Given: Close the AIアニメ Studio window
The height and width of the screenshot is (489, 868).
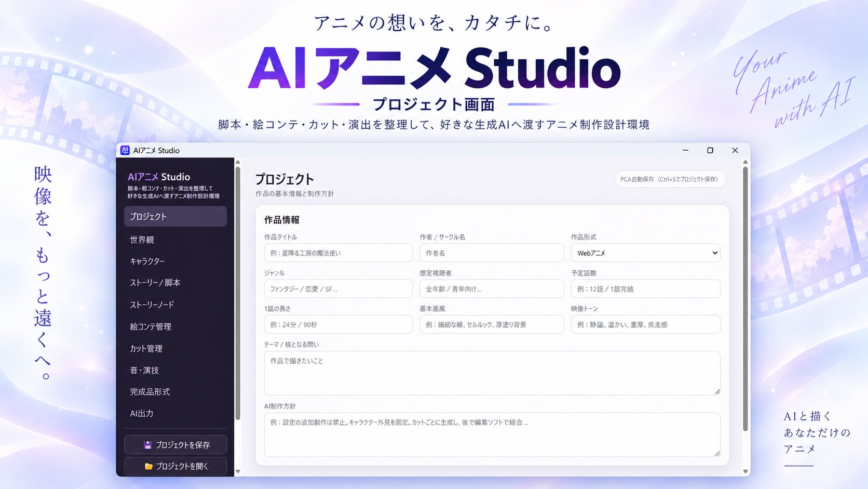Looking at the screenshot, I should [x=735, y=150].
